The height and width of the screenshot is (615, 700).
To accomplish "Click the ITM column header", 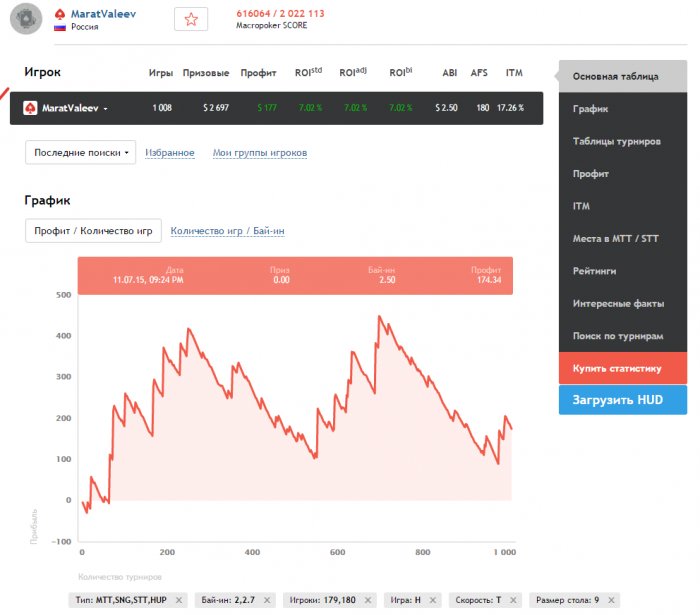I will click(x=514, y=73).
